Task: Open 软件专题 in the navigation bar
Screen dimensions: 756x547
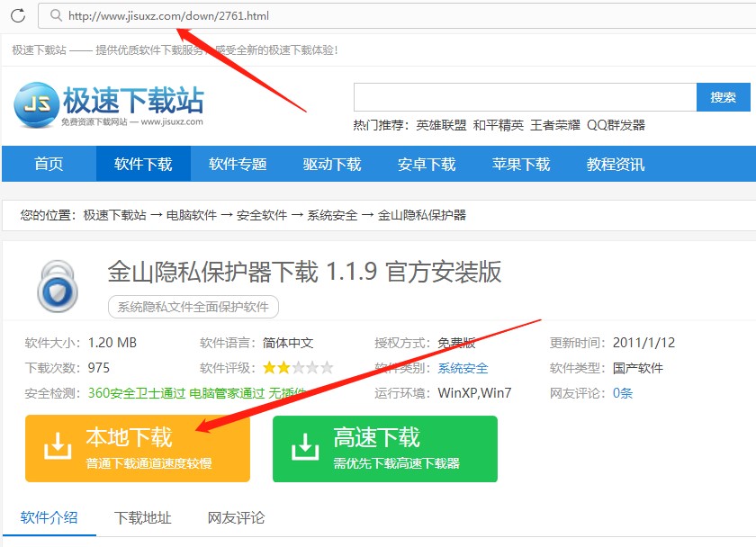Action: pyautogui.click(x=238, y=164)
